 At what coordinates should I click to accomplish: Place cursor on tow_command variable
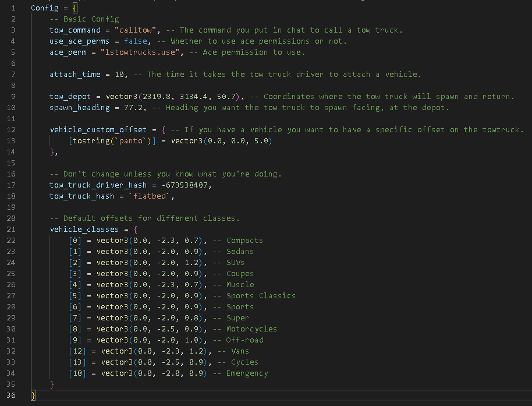pyautogui.click(x=75, y=30)
